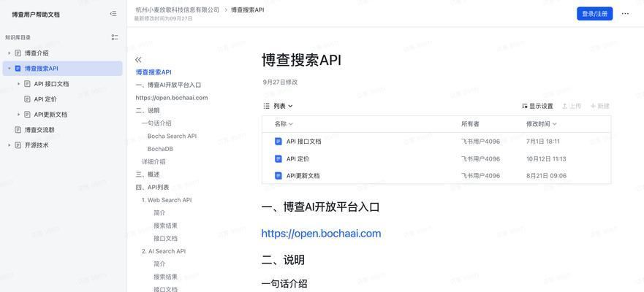Jump to 详细介绍 in outline
The width and height of the screenshot is (644, 292).
[x=154, y=161]
